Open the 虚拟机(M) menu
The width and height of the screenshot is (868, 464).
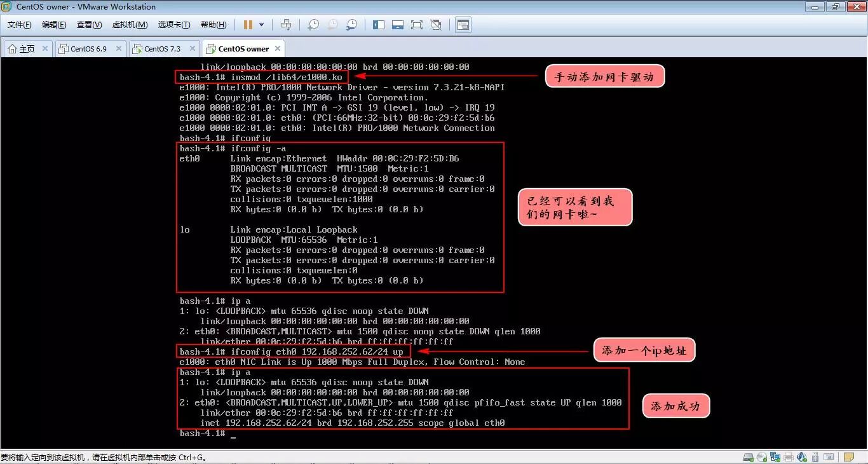point(129,25)
